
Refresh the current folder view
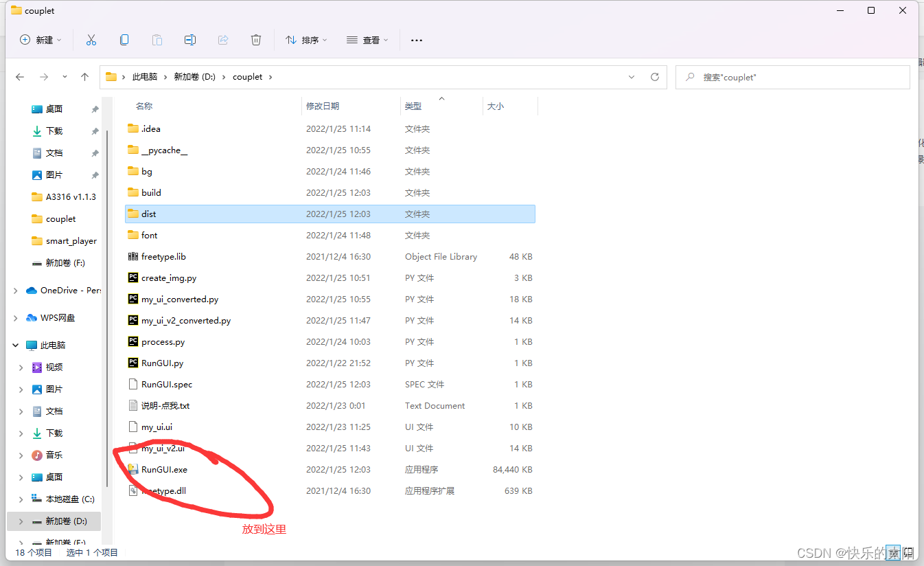(x=655, y=77)
